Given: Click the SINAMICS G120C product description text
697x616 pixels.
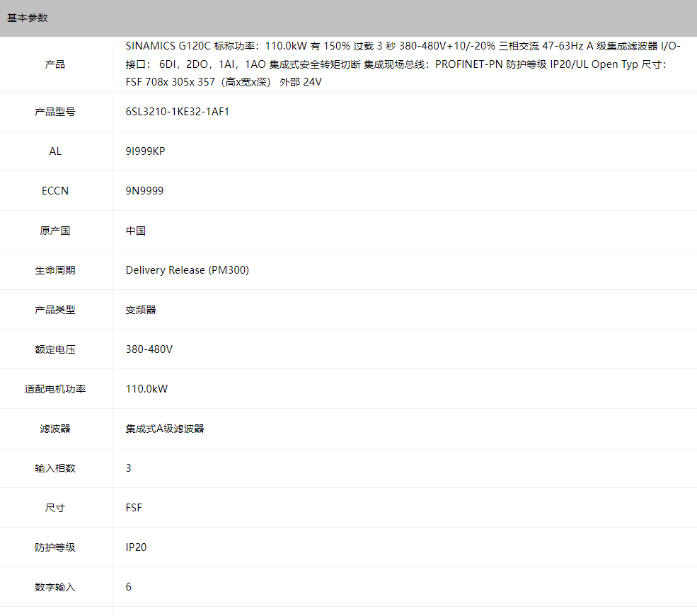Looking at the screenshot, I should [x=403, y=64].
